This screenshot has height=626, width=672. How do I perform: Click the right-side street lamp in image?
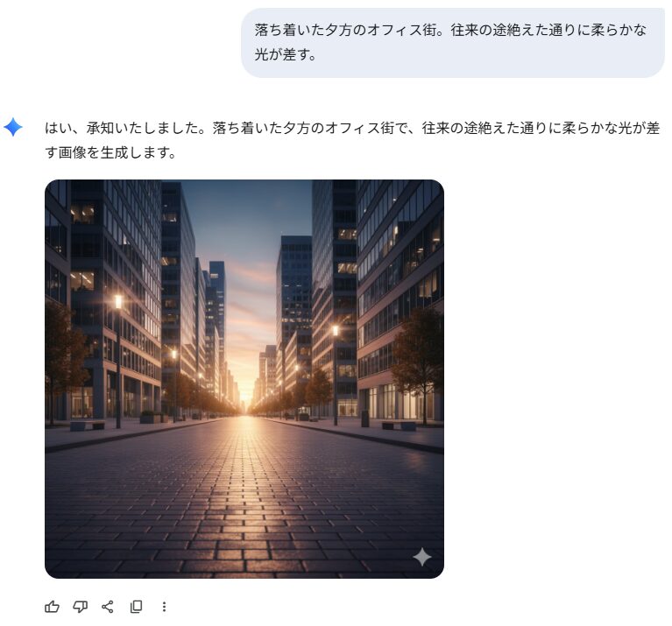click(x=336, y=331)
